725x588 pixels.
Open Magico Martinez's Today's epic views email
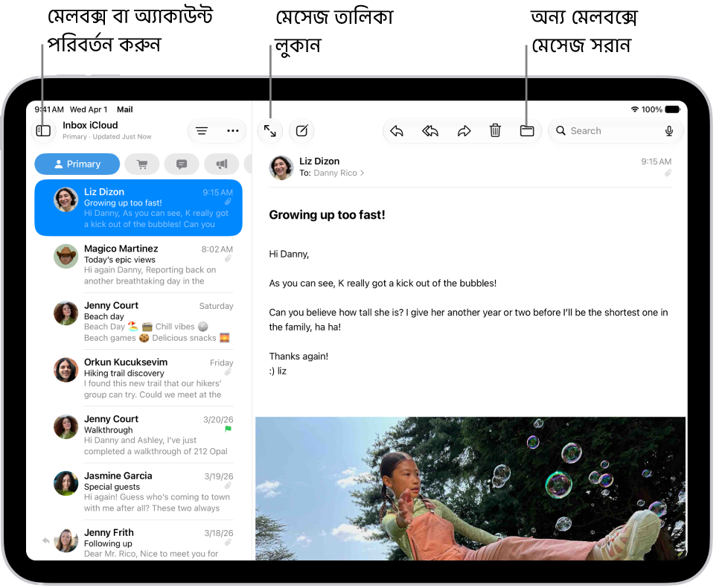[x=138, y=264]
